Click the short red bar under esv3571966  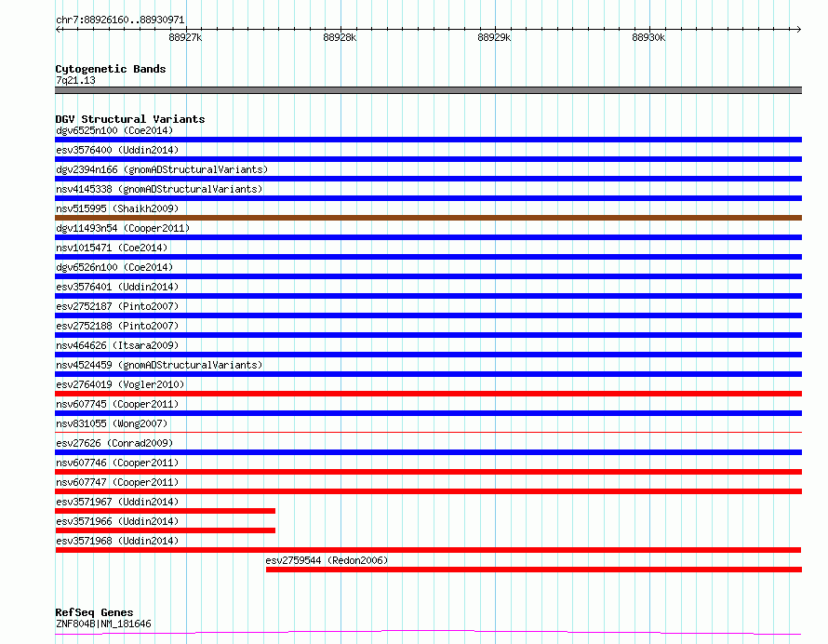(x=166, y=530)
